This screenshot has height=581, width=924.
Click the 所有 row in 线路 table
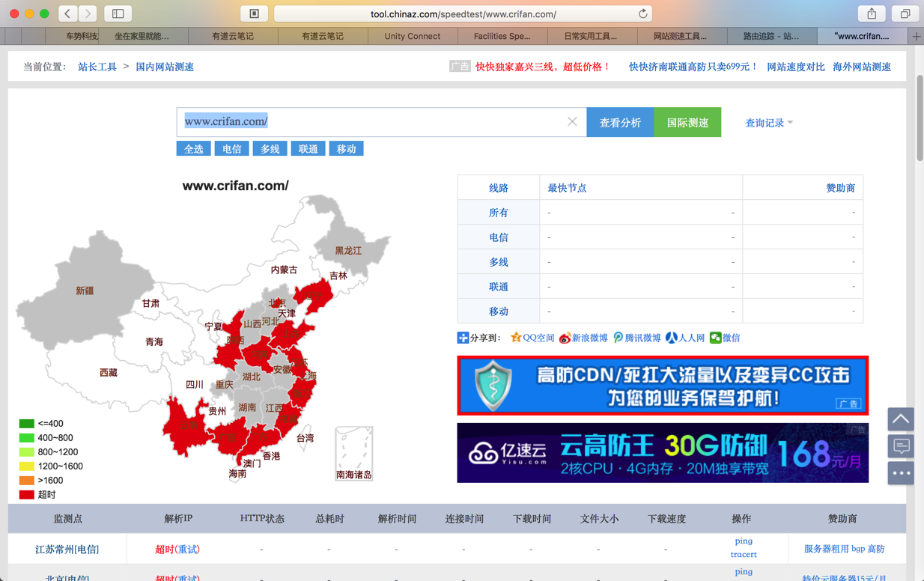[x=660, y=213]
